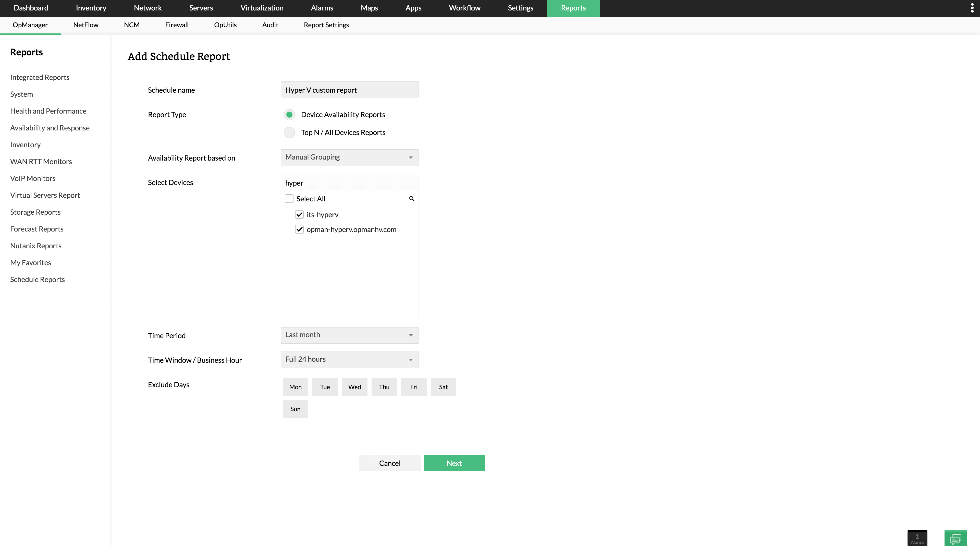The image size is (980, 546).
Task: Exclude Sat from the report days
Action: pyautogui.click(x=443, y=387)
